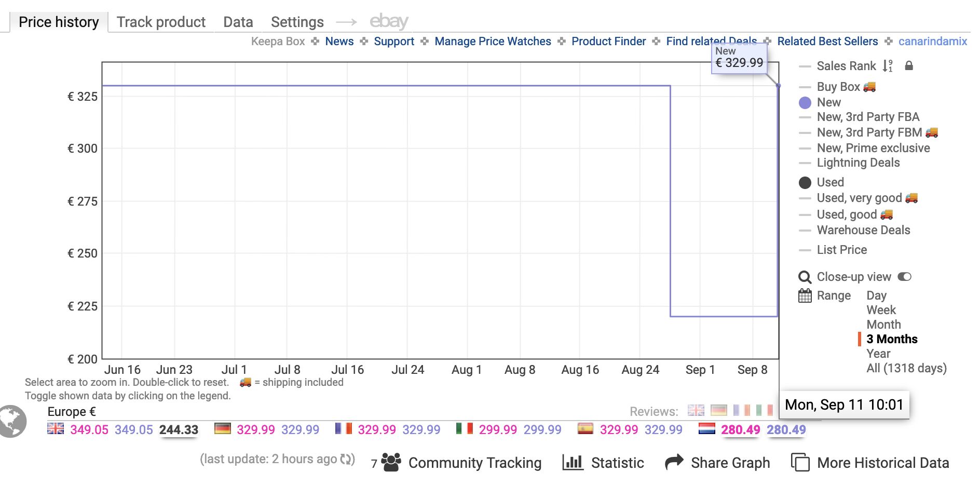Screen dimensions: 980x486
Task: Click the Statistic bar chart icon
Action: pyautogui.click(x=573, y=462)
